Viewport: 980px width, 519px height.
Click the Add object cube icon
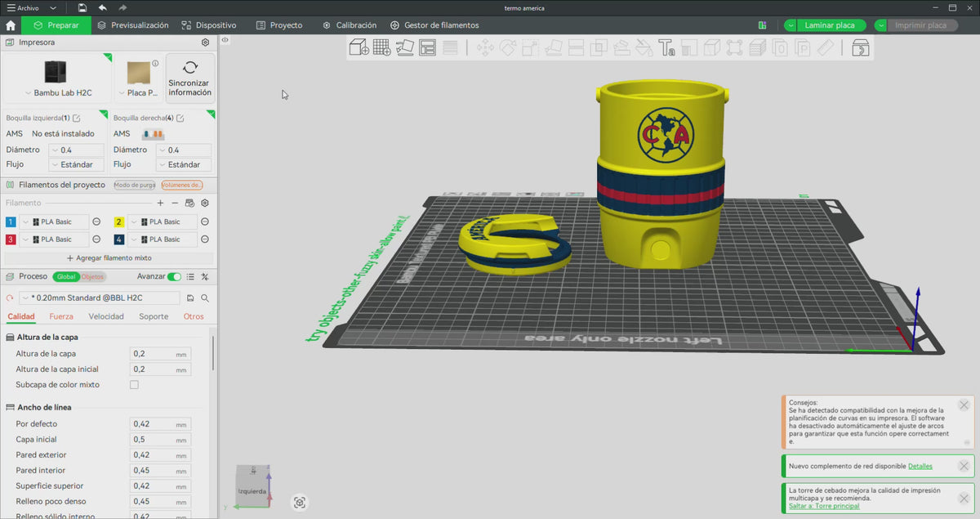click(358, 47)
